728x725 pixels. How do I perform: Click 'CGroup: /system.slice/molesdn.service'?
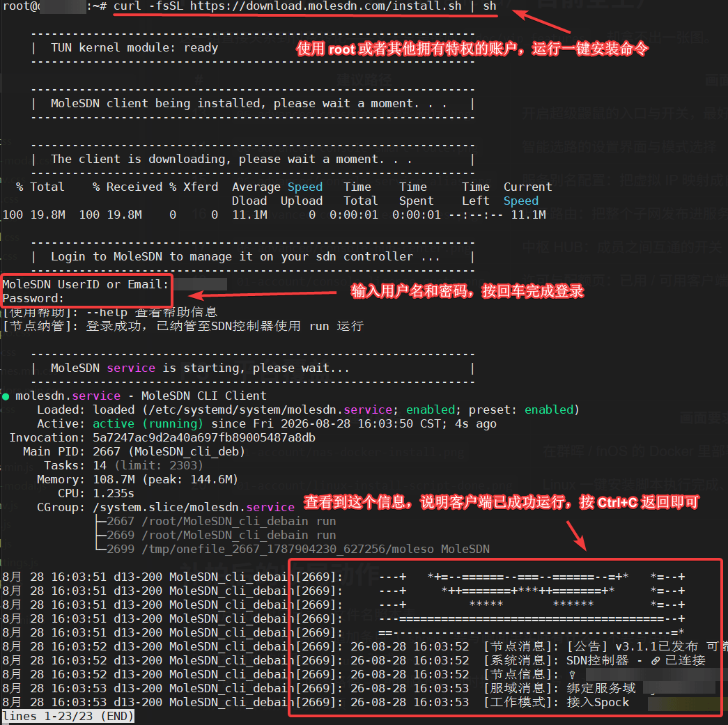tap(166, 507)
